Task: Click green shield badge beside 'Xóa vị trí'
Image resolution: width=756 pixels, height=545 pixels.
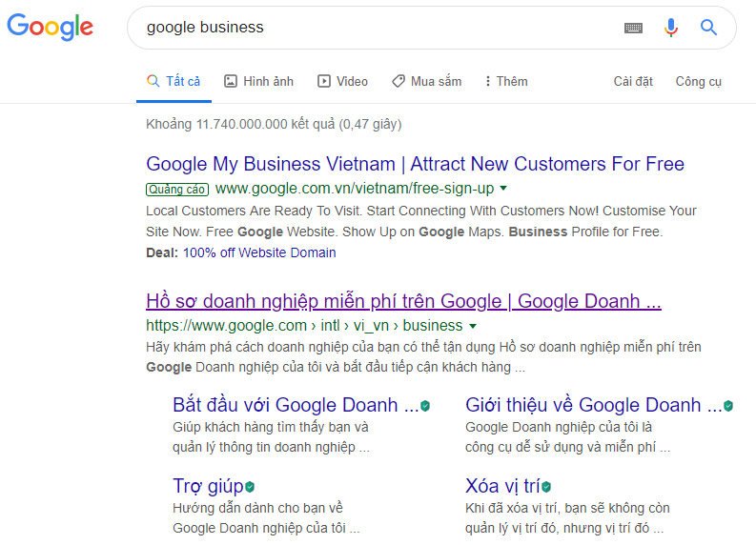Action: tap(546, 487)
